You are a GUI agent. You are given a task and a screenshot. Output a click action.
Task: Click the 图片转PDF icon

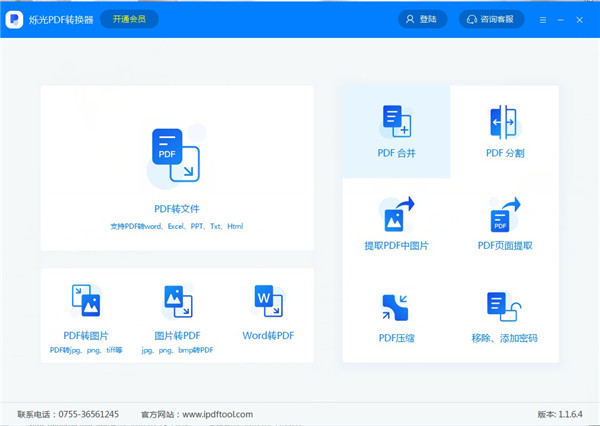point(178,301)
